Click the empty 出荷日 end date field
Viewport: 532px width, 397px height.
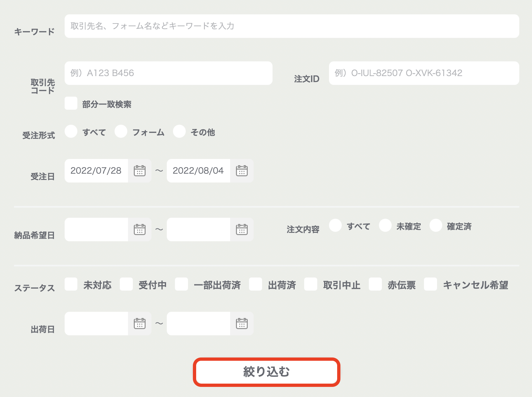[198, 324]
